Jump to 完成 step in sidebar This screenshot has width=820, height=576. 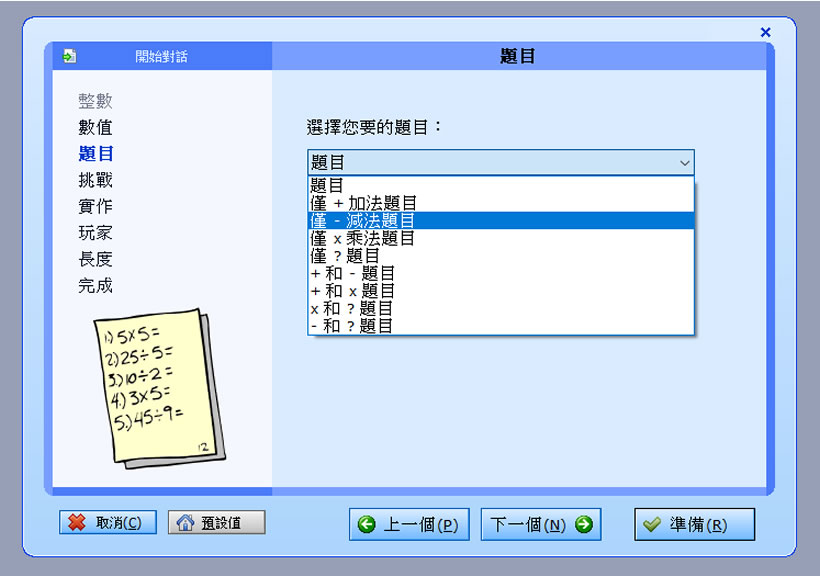coord(95,285)
